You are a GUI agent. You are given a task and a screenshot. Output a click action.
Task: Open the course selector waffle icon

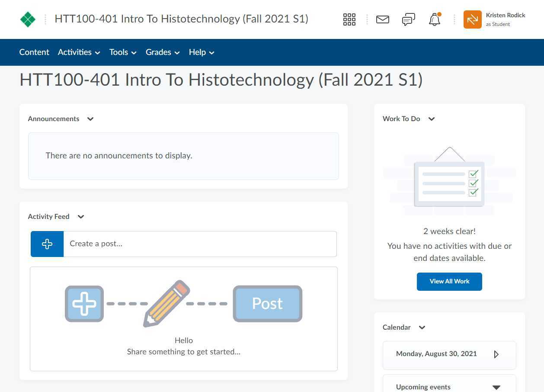pos(349,19)
